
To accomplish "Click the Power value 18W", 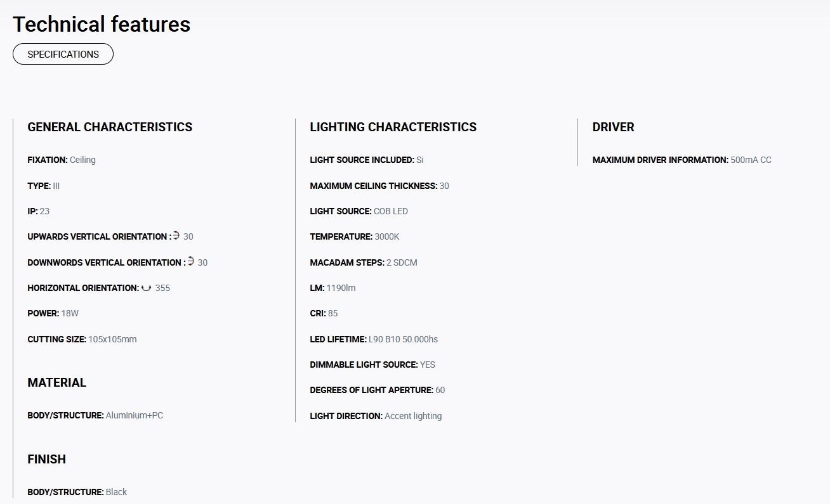I will pos(70,313).
